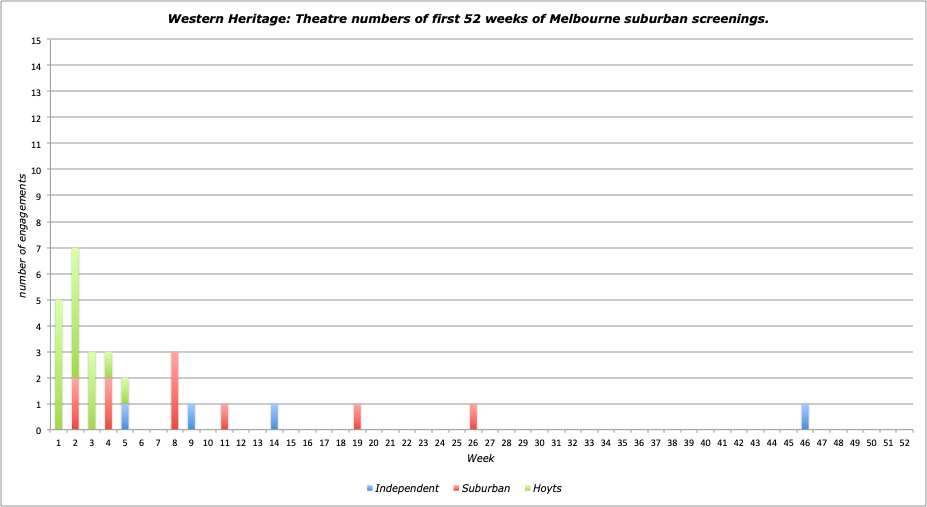This screenshot has height=507, width=927.
Task: Click the blue Independent legend swatch
Action: 370,489
